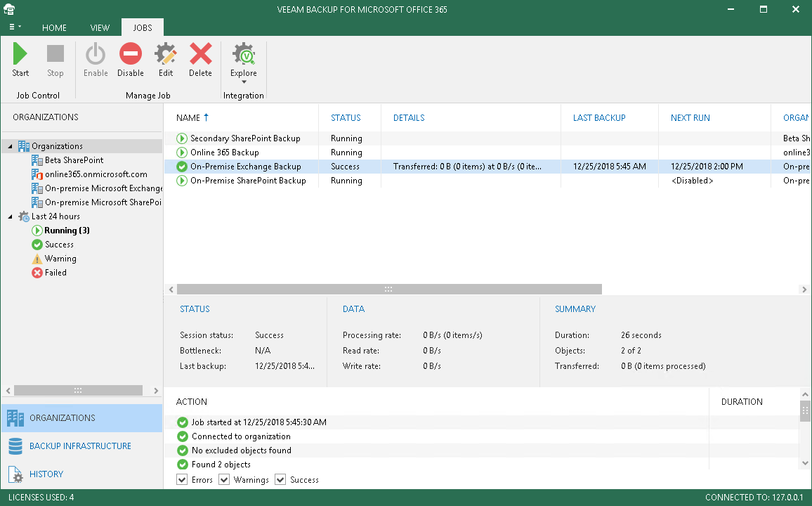This screenshot has height=506, width=812.
Task: Click running icon of Online 365 Backup
Action: pyautogui.click(x=182, y=153)
